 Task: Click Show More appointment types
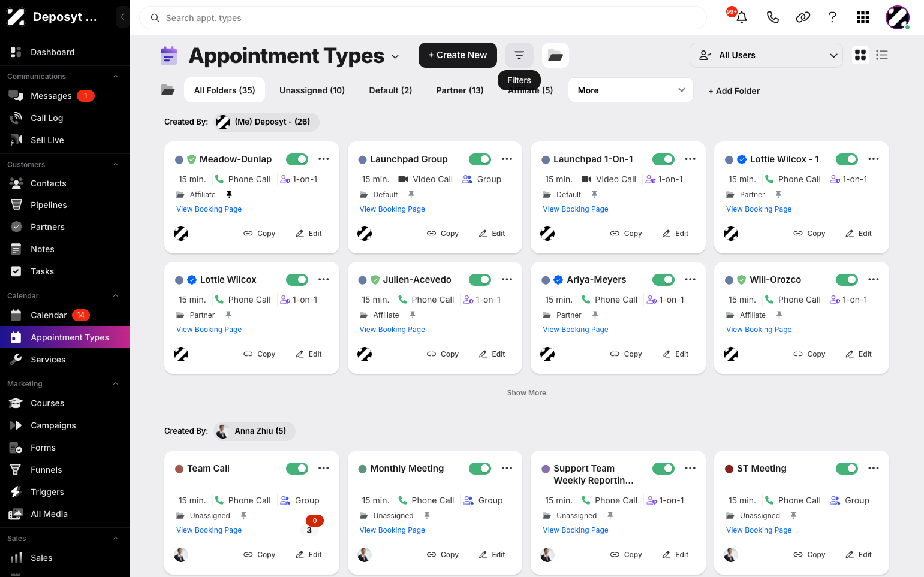(x=526, y=393)
